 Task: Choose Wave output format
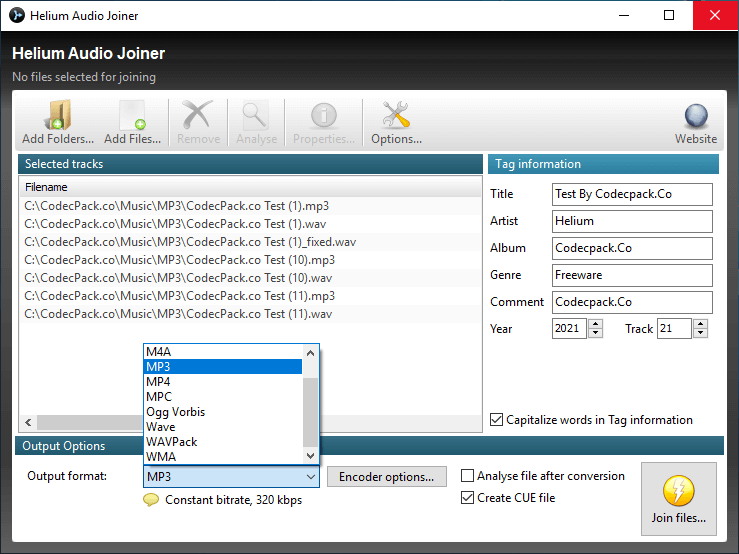click(222, 427)
